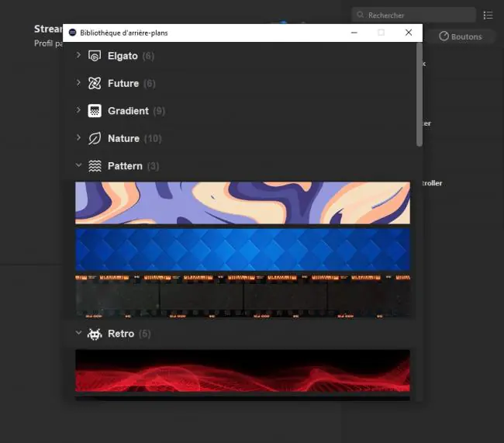The height and width of the screenshot is (443, 504).
Task: Select the purple and peach swirl background
Action: tap(243, 203)
